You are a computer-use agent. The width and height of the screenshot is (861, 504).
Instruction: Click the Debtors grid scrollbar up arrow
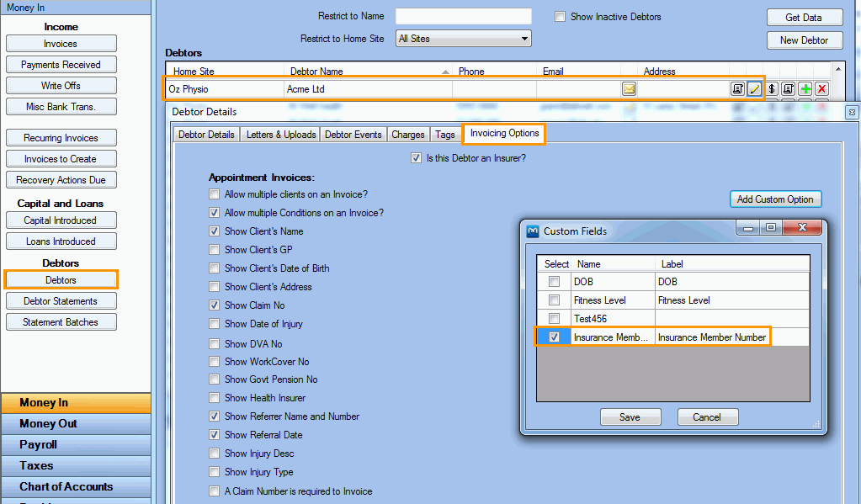click(838, 71)
